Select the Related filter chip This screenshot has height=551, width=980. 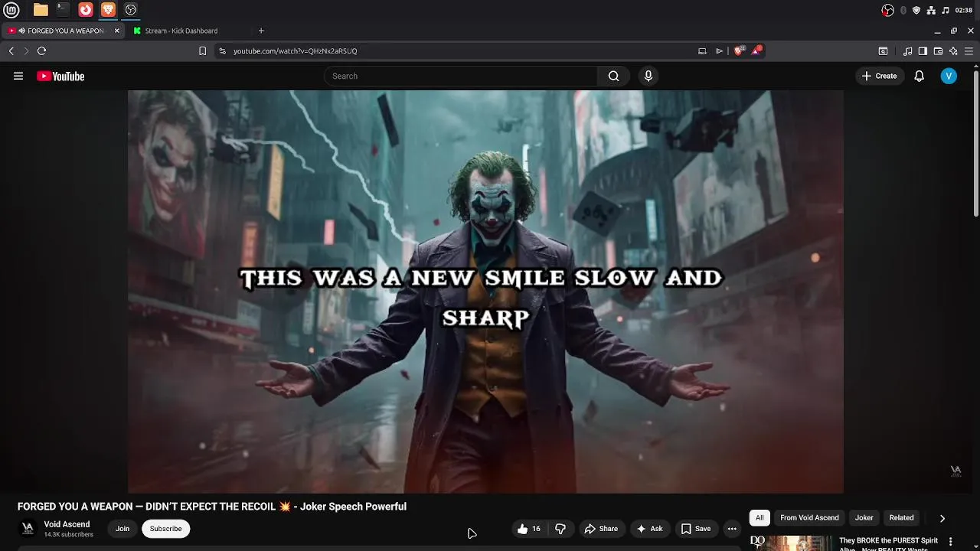pyautogui.click(x=901, y=518)
